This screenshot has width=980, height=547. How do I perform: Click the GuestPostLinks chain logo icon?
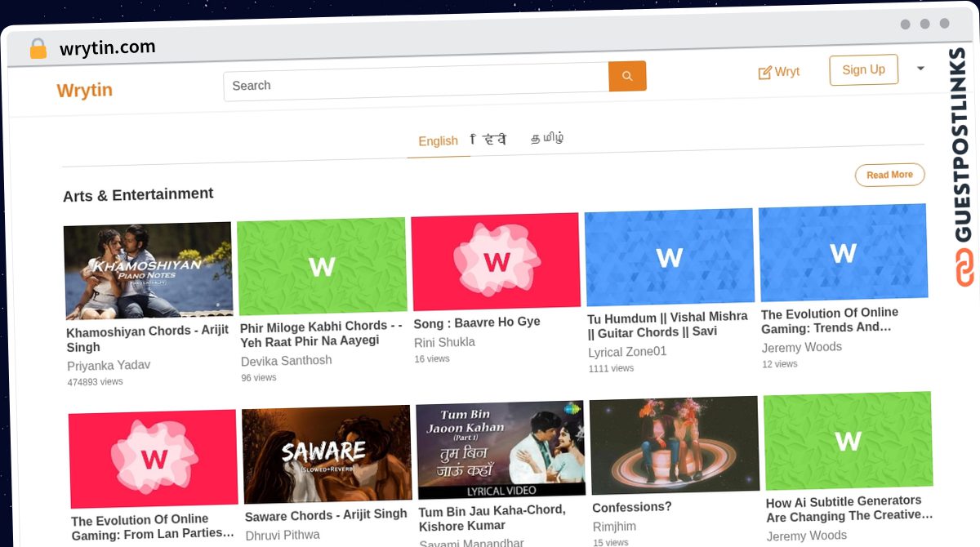[x=964, y=267]
